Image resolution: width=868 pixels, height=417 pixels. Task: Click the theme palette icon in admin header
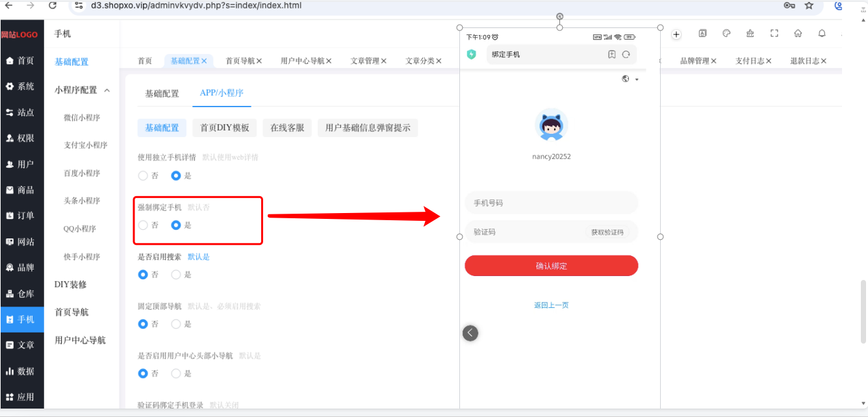pos(726,34)
